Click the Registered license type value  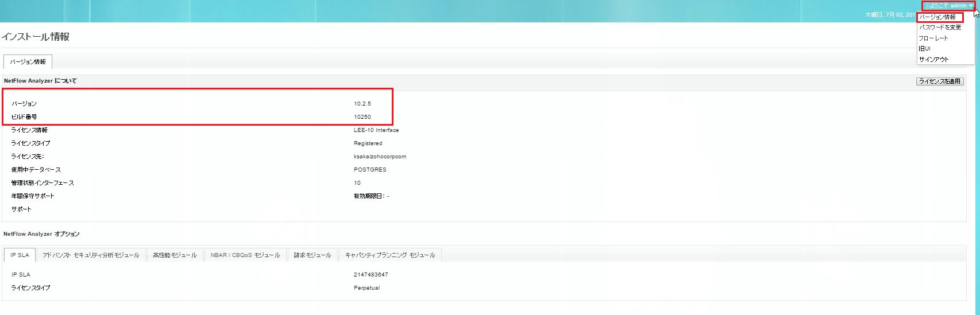click(x=368, y=143)
